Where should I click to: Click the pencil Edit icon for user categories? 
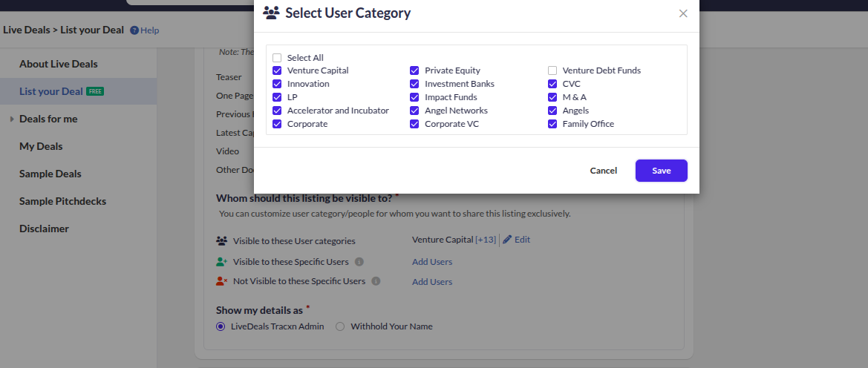[508, 240]
